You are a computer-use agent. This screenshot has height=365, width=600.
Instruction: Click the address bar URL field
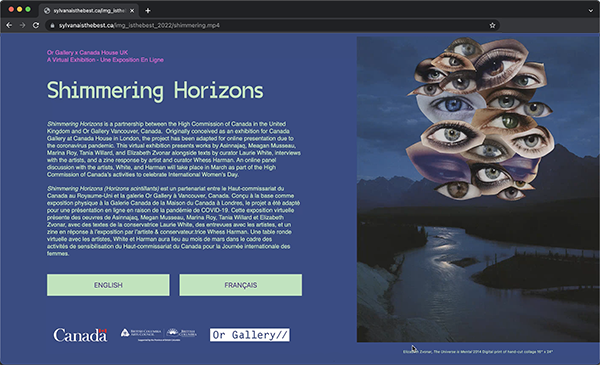pyautogui.click(x=272, y=25)
